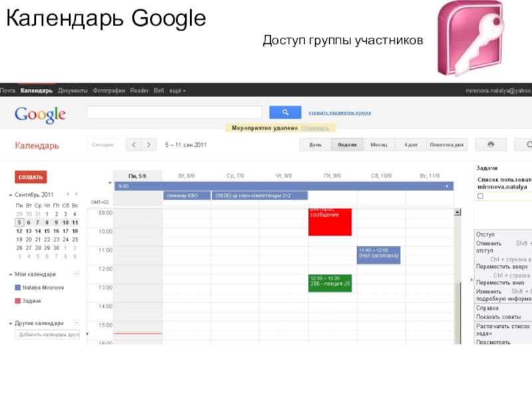The width and height of the screenshot is (532, 399).
Task: Click the blue search magnifier button
Action: [285, 112]
